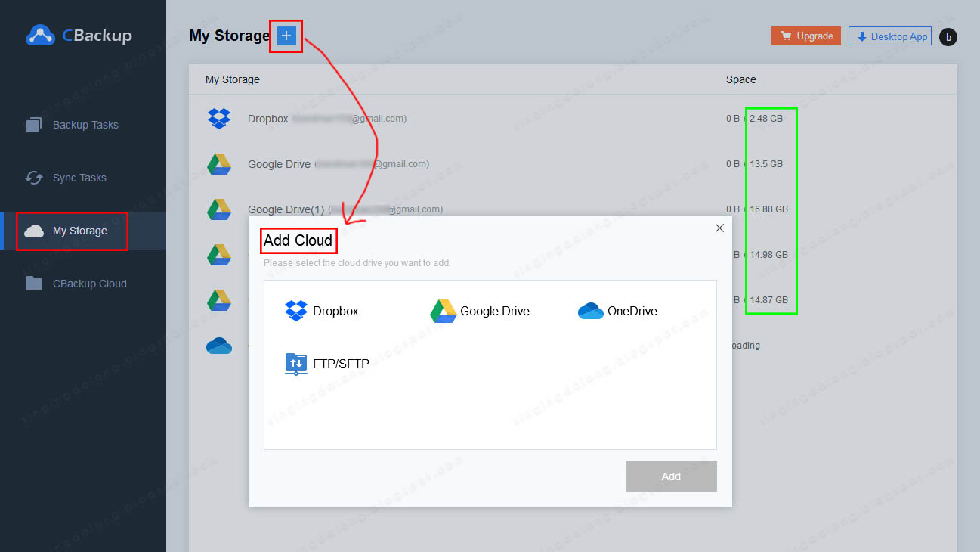Image resolution: width=980 pixels, height=552 pixels.
Task: Click the Sync Tasks arrows icon
Action: point(34,178)
